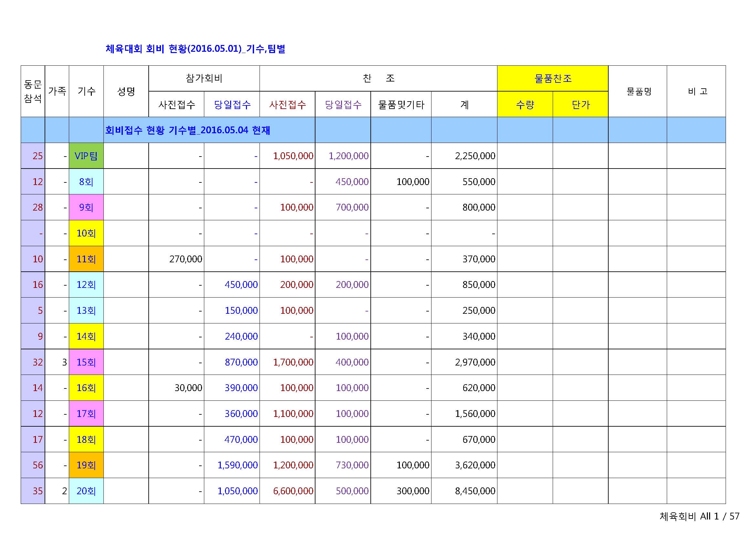Screen dimensions: 756x535
Task: Select the 12회 cell
Action: [x=86, y=285]
